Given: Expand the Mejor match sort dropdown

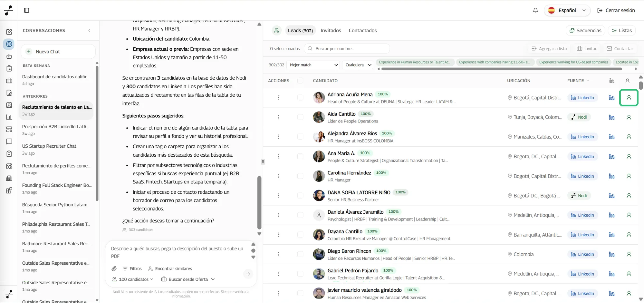Looking at the screenshot, I should coord(313,65).
